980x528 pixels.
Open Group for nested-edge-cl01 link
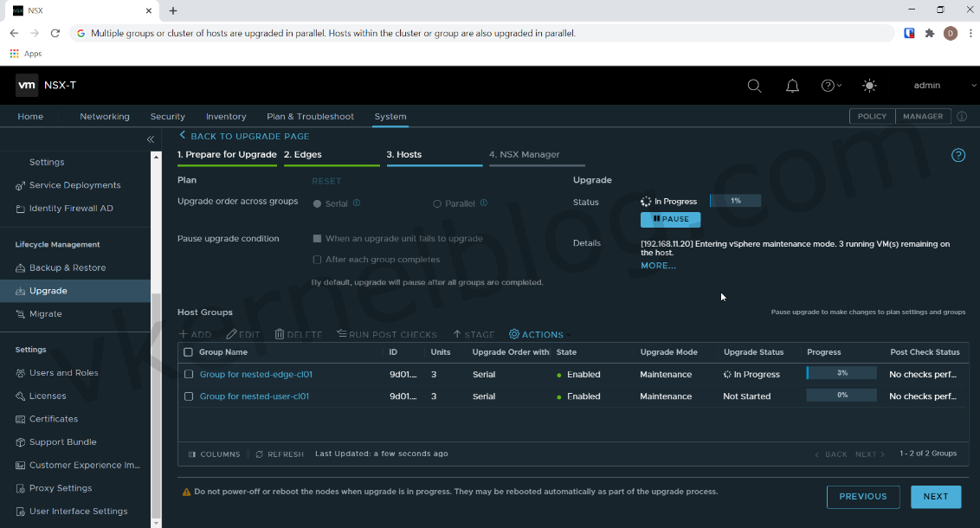(x=254, y=374)
